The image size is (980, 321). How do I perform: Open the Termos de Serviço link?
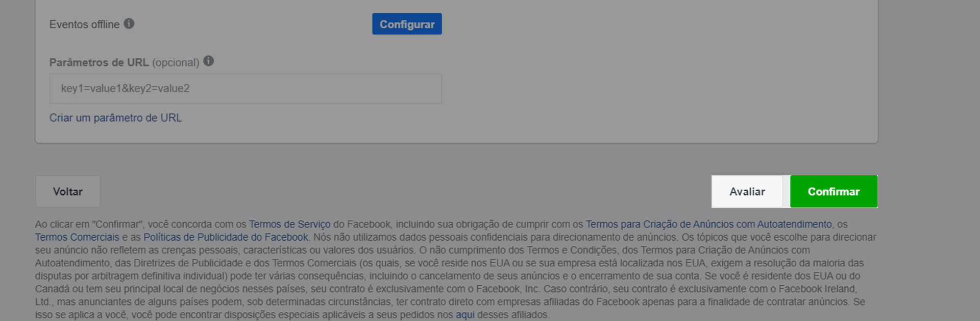[289, 224]
